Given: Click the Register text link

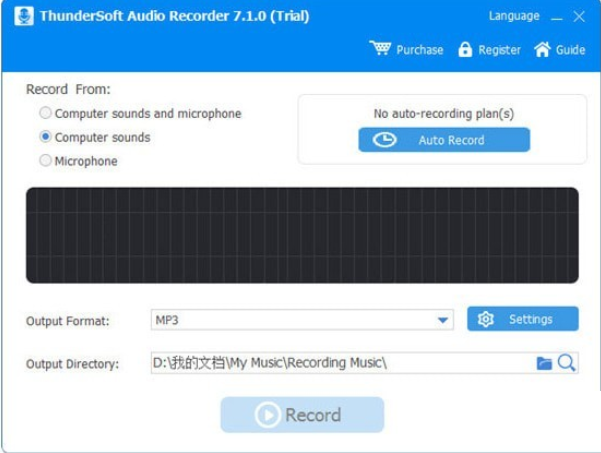Looking at the screenshot, I should coord(499,50).
